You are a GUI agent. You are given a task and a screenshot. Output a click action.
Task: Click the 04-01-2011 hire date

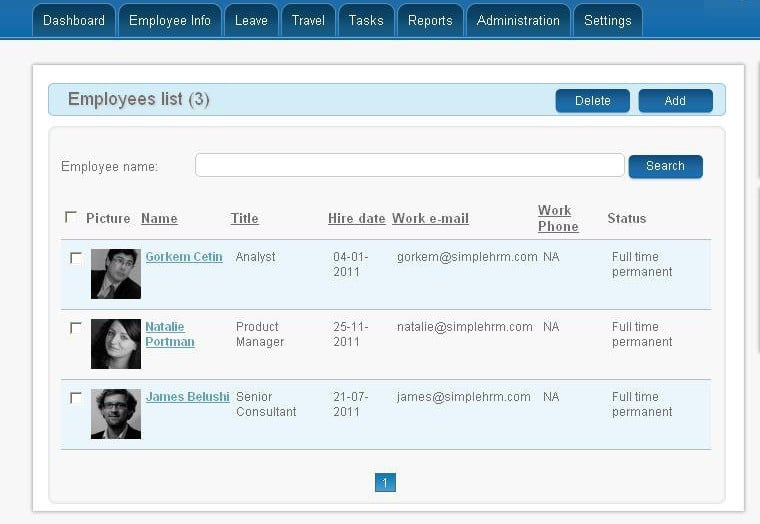coord(350,264)
